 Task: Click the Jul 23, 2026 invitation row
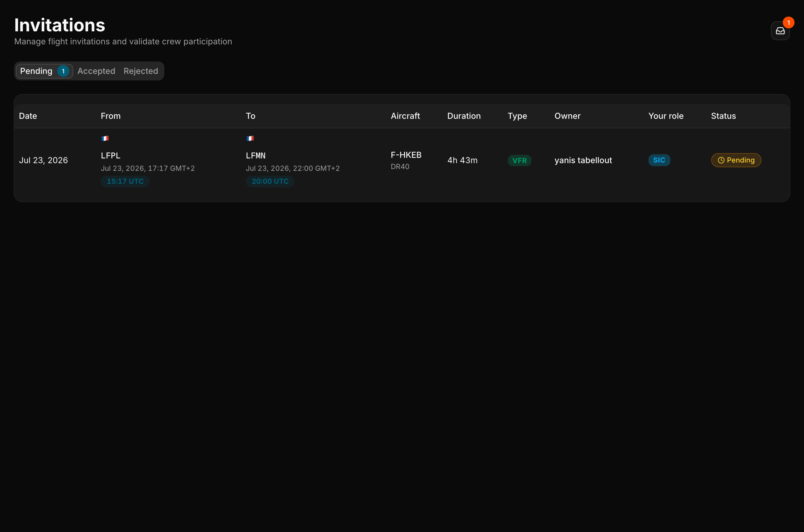pos(402,160)
